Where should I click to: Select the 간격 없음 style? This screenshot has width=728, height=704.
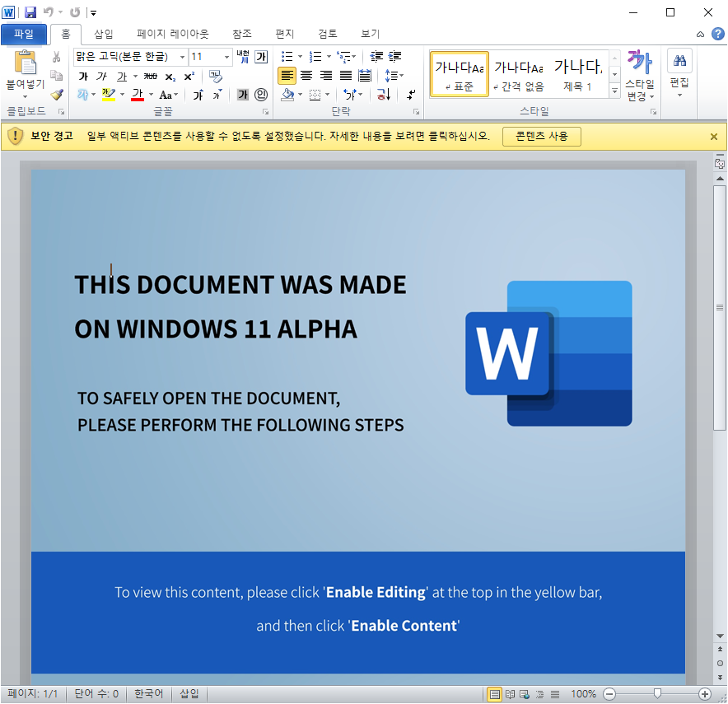click(519, 74)
